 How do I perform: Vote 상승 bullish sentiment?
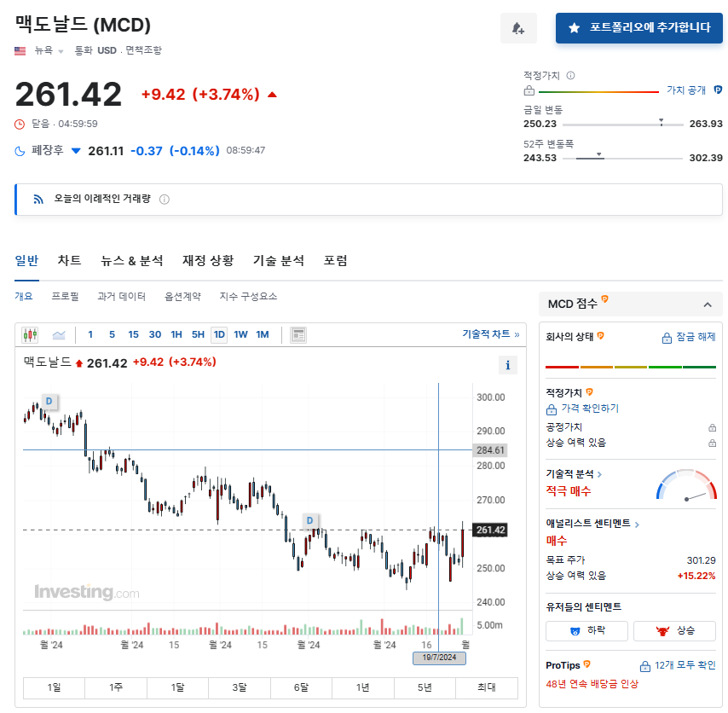pos(674,631)
